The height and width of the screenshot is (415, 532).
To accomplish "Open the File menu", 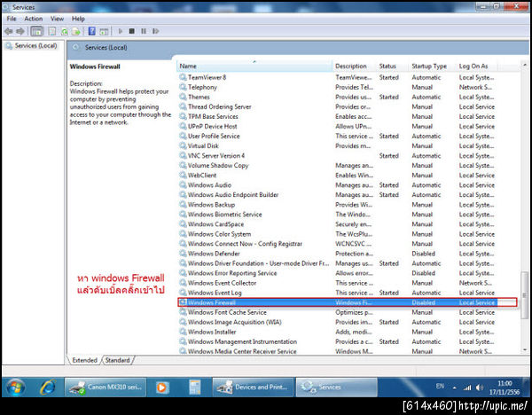I will tap(12, 19).
